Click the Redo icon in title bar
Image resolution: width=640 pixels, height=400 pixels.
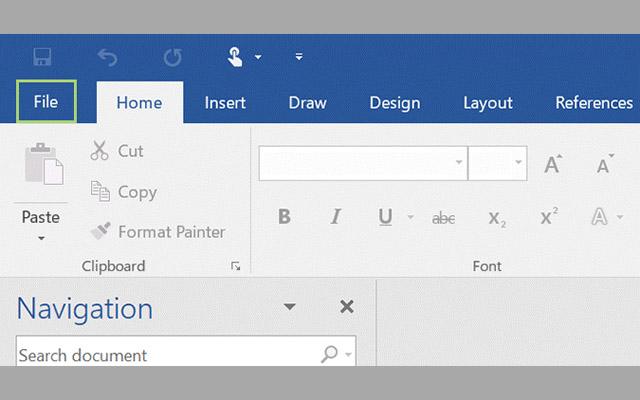tap(170, 57)
